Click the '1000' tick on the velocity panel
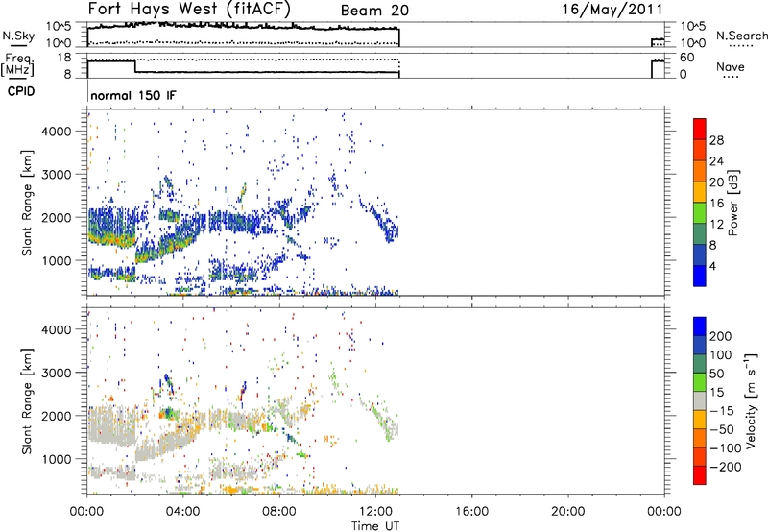768x532 pixels. coord(56,459)
